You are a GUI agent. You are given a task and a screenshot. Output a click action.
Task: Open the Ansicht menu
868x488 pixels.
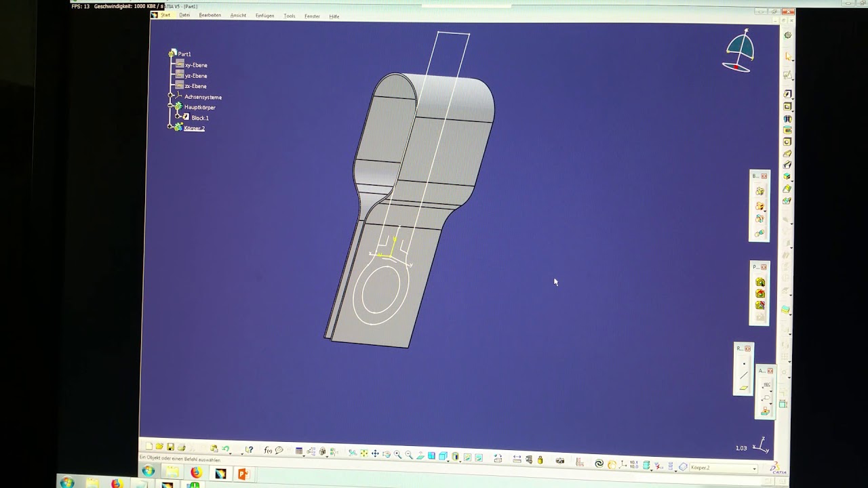coord(238,15)
